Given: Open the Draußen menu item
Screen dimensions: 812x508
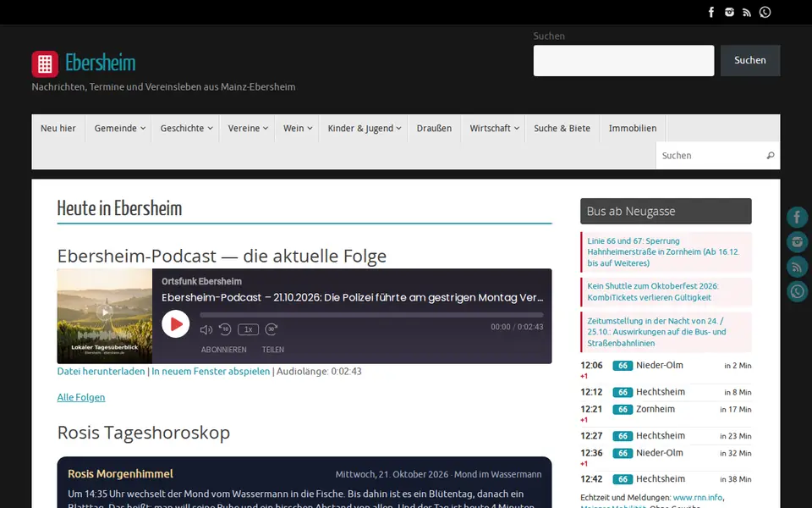Looking at the screenshot, I should click(434, 128).
